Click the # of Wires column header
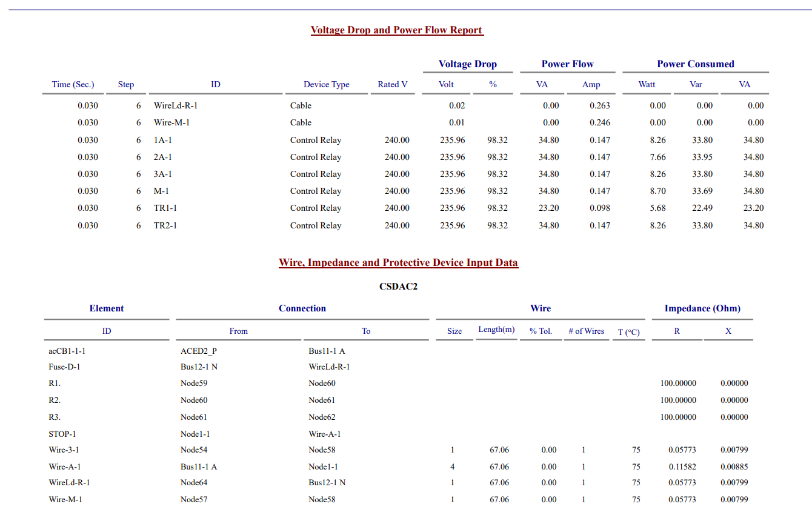812x521 pixels. [x=586, y=331]
